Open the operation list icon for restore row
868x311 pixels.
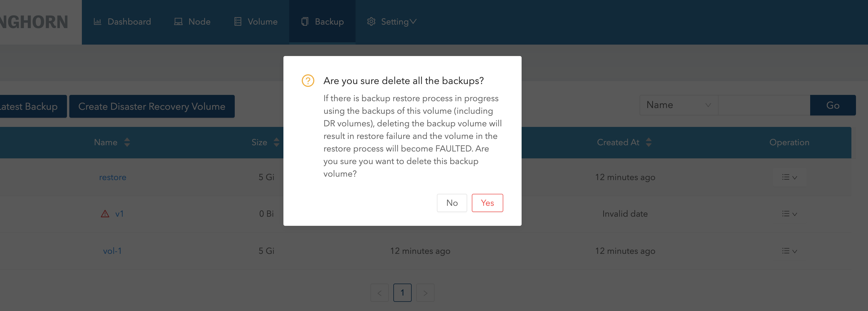click(786, 178)
